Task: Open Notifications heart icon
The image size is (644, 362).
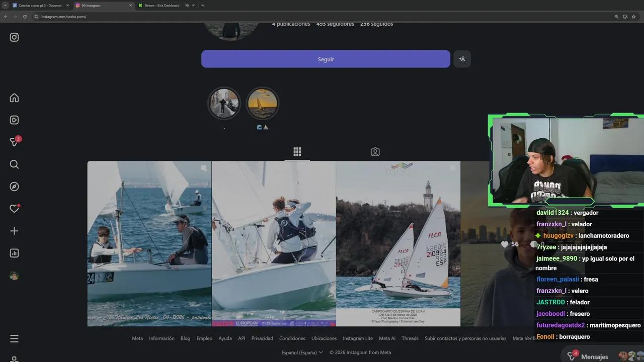Action: point(14,209)
